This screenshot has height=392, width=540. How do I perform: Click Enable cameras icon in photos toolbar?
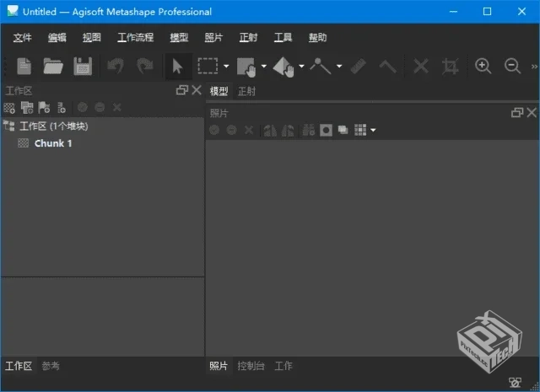pos(214,130)
